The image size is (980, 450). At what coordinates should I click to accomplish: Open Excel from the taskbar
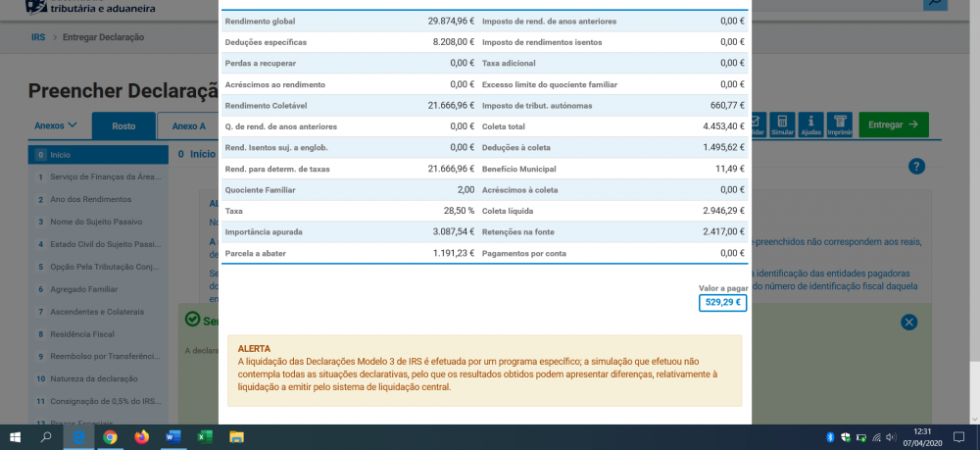[x=205, y=437]
